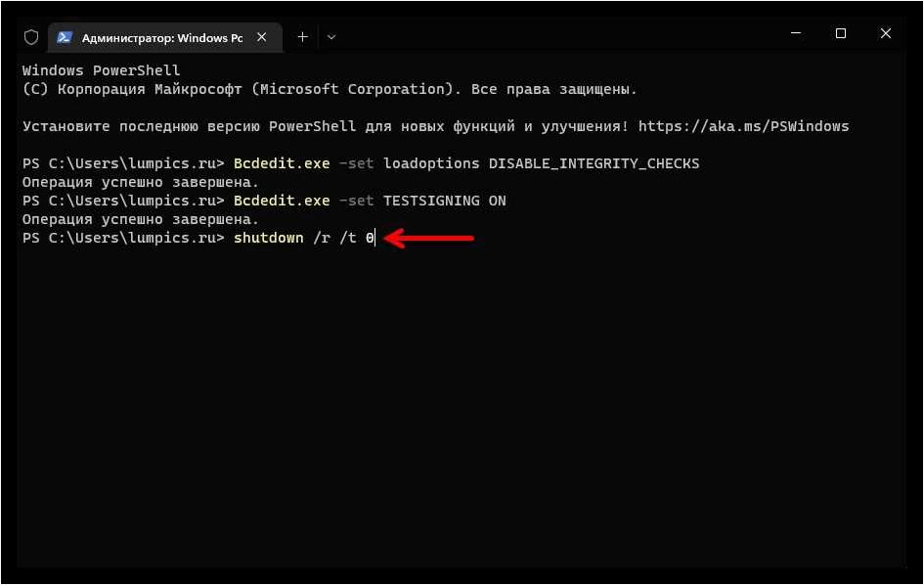Click the 'Windows PowerShell' header text line
Viewport: 924px width, 585px height.
102,70
